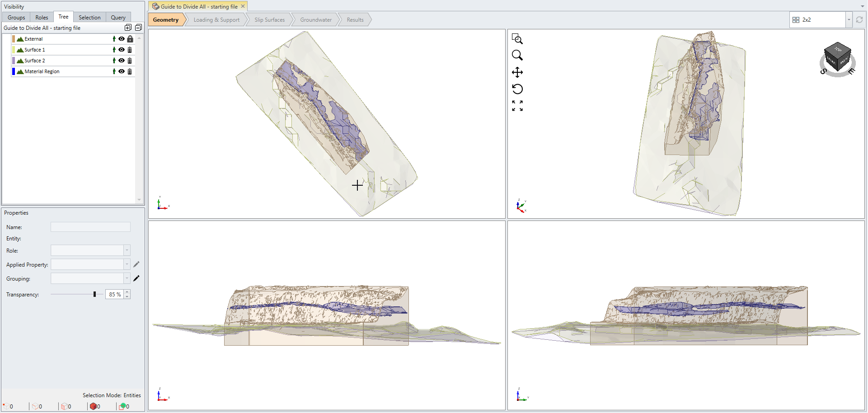868x413 pixels.
Task: Delete the Surface 1 entity
Action: [130, 50]
